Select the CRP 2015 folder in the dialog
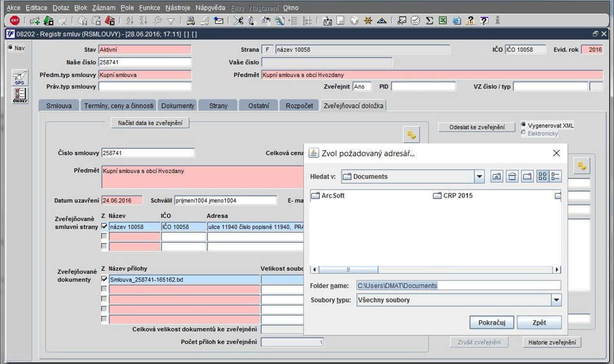 [453, 195]
